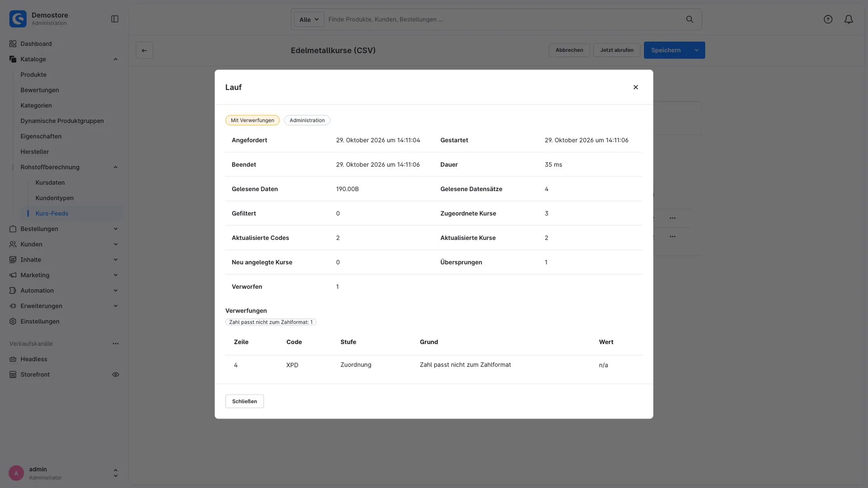Click the Speichern button
The image size is (868, 488).
666,50
